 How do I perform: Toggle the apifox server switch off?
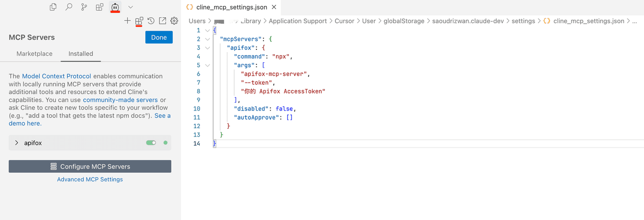151,143
